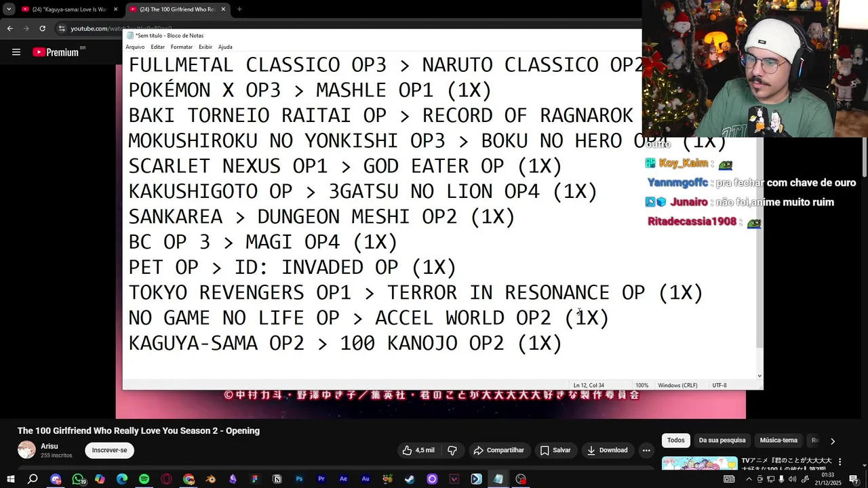Open Windows taskbar search

point(33,479)
